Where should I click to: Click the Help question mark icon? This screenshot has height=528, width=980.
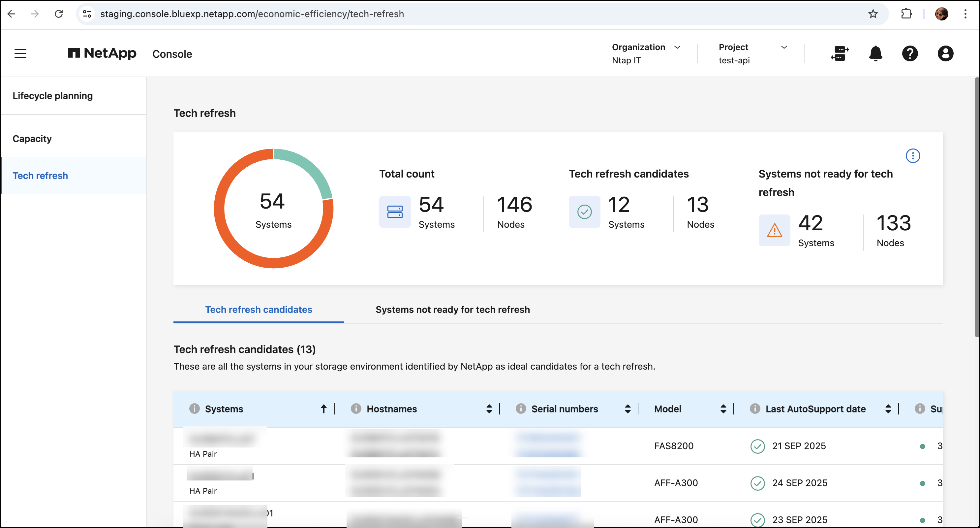910,54
